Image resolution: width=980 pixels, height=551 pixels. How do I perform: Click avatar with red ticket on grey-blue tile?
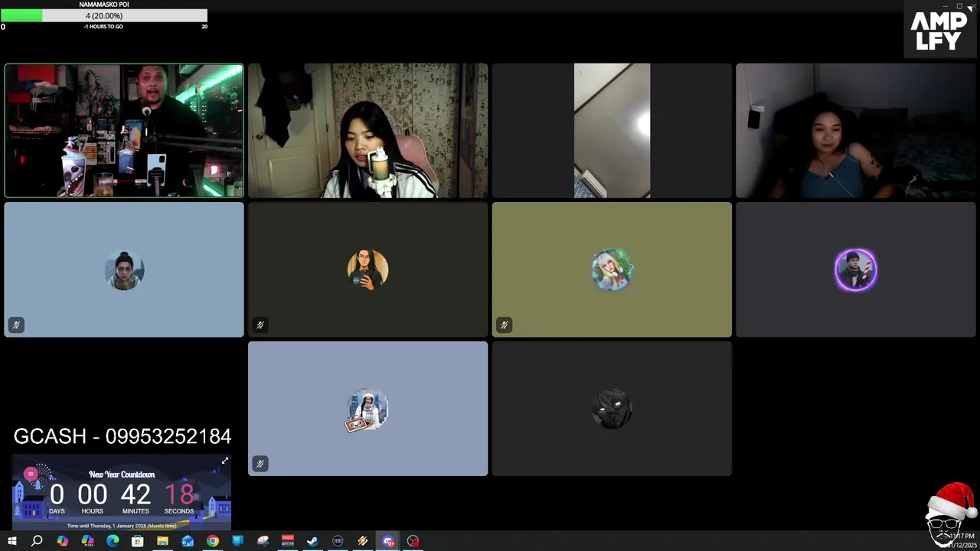pyautogui.click(x=367, y=410)
